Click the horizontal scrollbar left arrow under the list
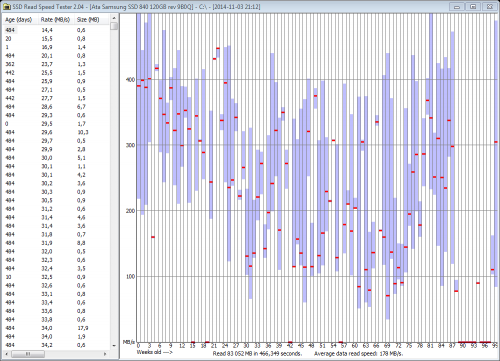 [6, 354]
